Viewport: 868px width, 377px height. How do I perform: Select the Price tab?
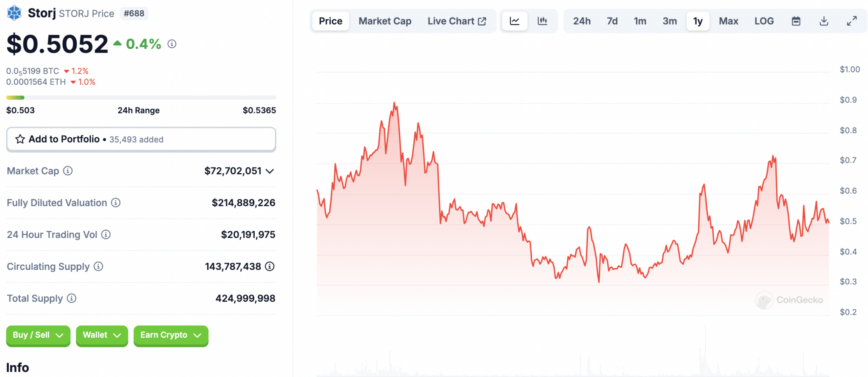click(x=330, y=20)
